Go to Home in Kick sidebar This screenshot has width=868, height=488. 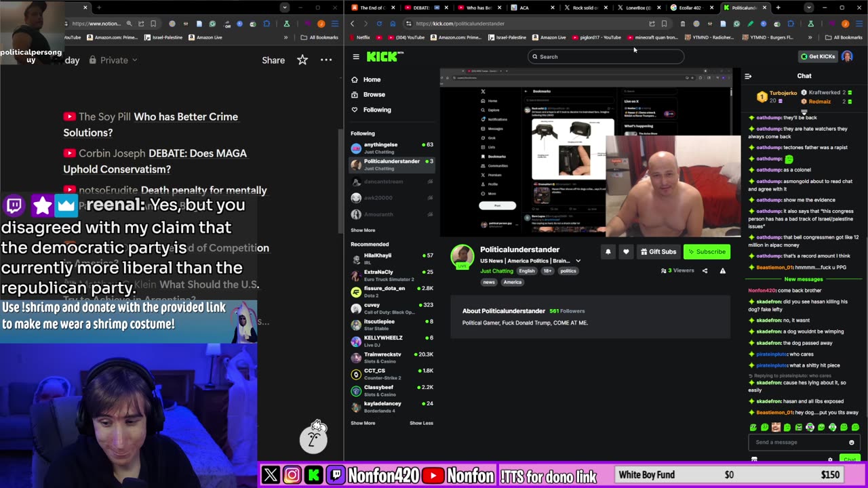coord(372,80)
